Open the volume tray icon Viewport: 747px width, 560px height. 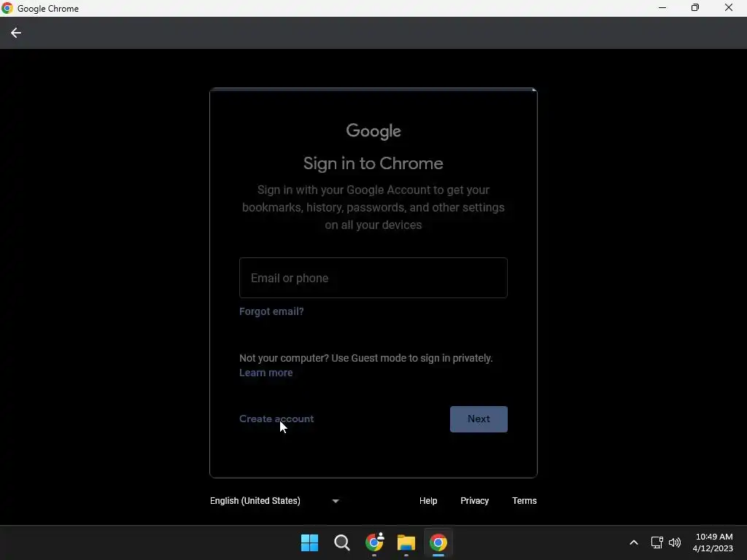click(675, 542)
